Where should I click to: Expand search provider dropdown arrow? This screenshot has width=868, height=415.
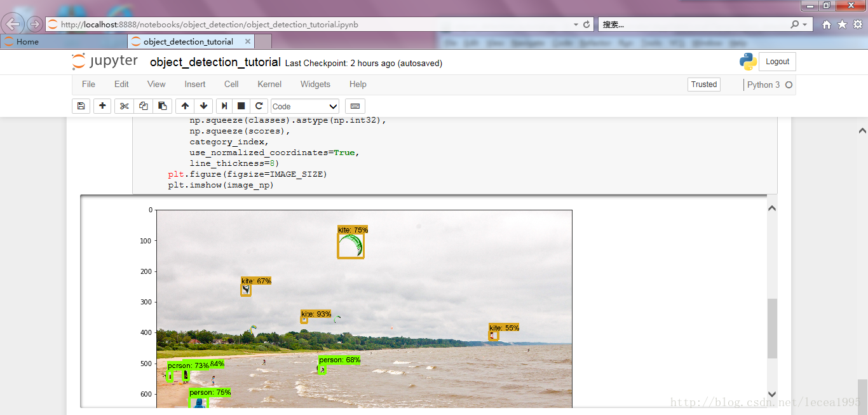805,24
